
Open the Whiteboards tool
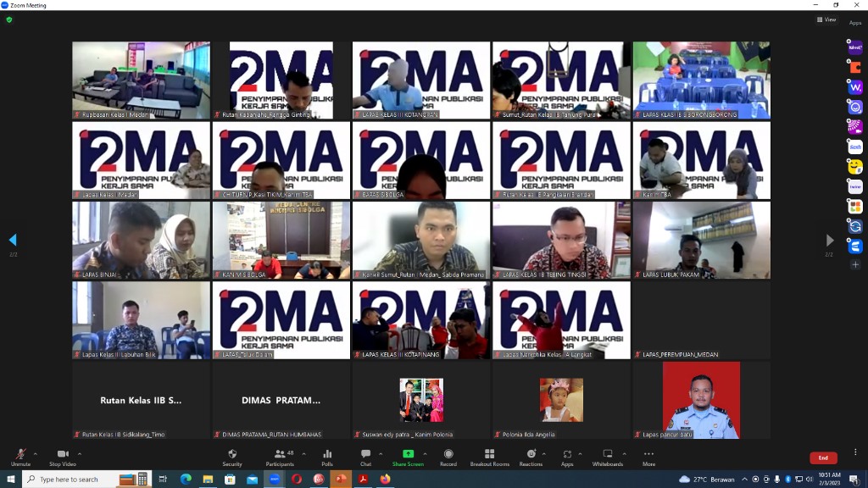point(607,457)
